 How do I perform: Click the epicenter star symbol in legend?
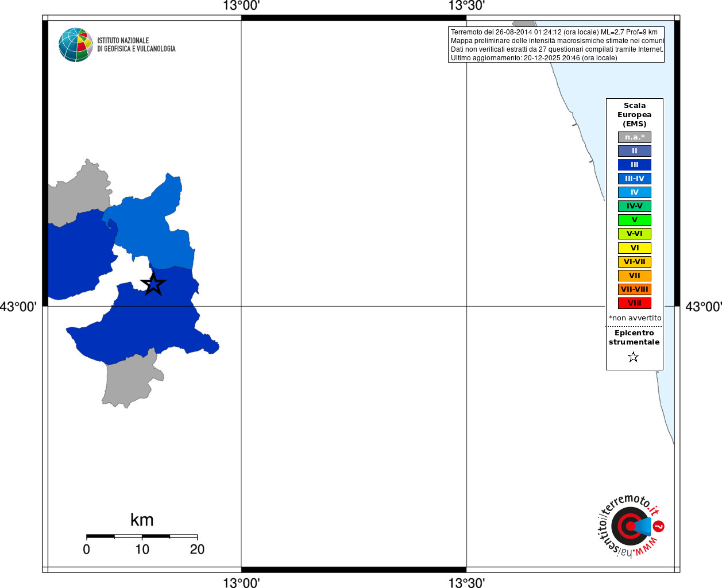[634, 357]
